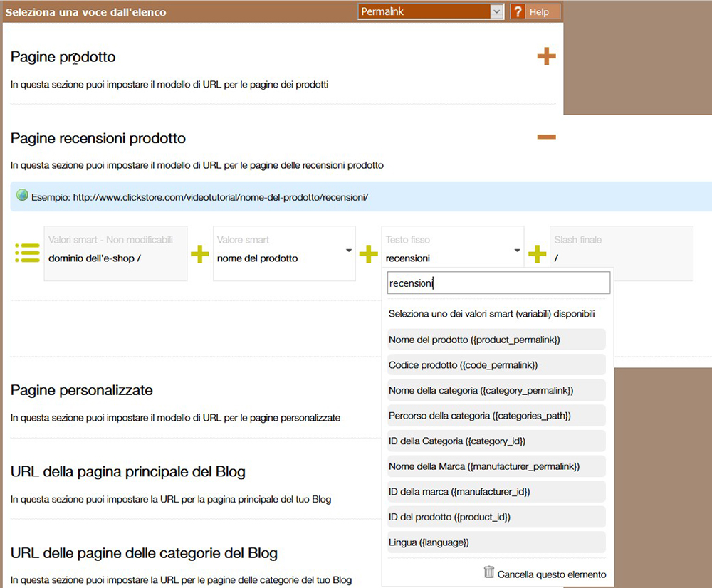Click the trash icon for Cancella questo elemento
This screenshot has width=712, height=588.
click(x=489, y=572)
